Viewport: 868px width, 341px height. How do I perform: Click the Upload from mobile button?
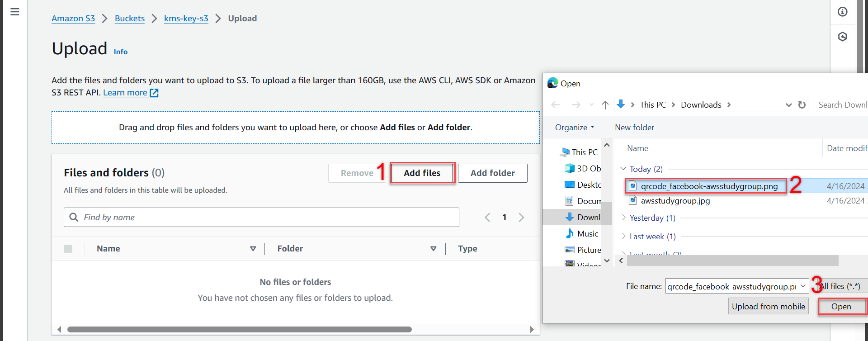[x=768, y=307]
